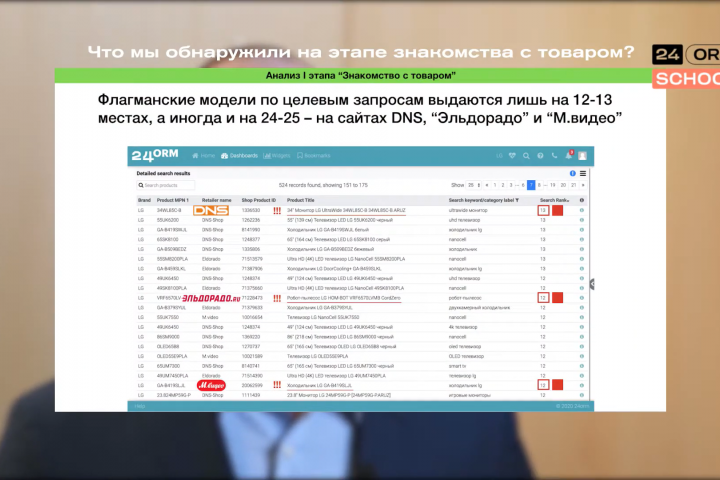Open the info icon for the smart tv row
This screenshot has height=480, width=720.
(x=582, y=366)
